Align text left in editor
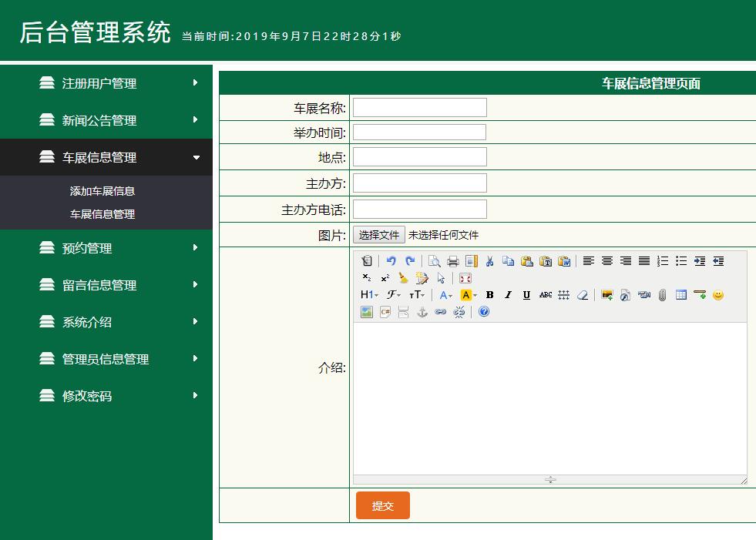Screen dimensions: 756x540 588,261
